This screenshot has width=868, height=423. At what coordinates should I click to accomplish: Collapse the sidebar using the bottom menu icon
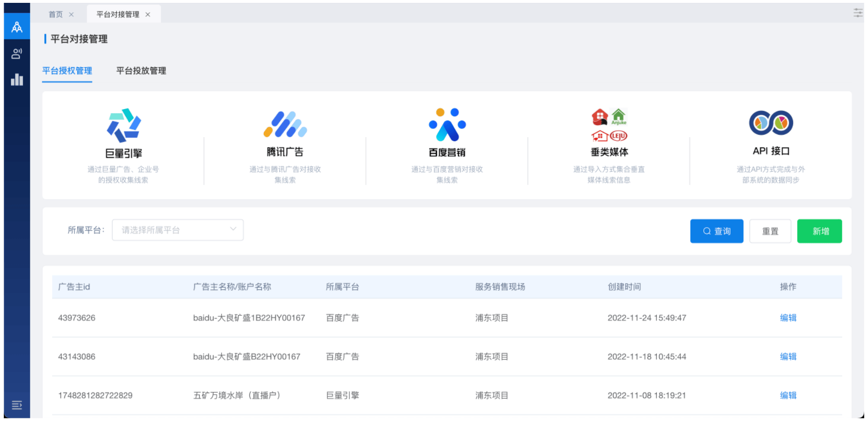[17, 405]
